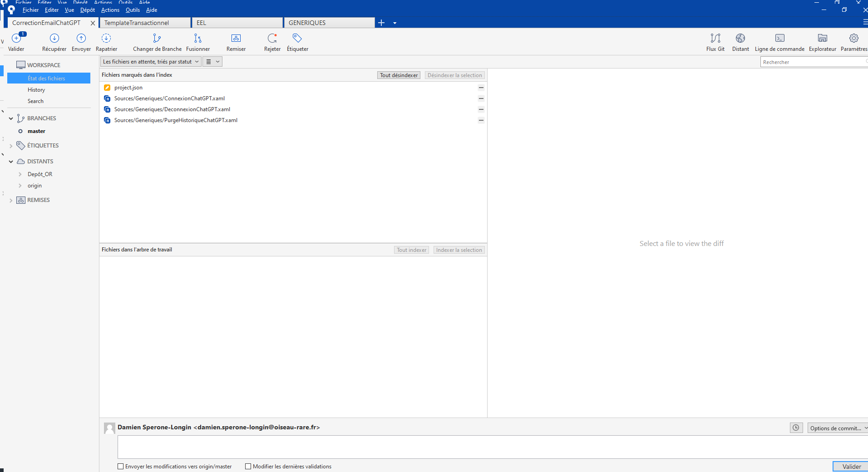
Task: Click the Étiqueter tag icon
Action: pyautogui.click(x=297, y=39)
